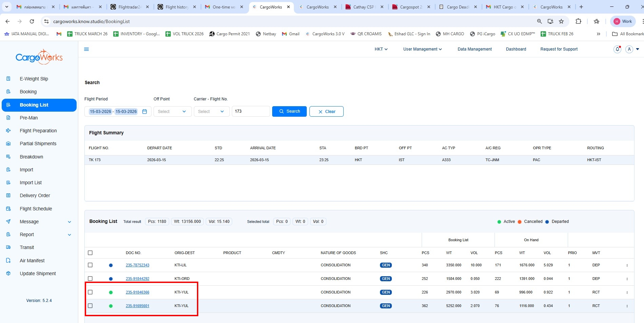This screenshot has height=323, width=644.
Task: Bookmark this page with the star icon
Action: pyautogui.click(x=561, y=21)
